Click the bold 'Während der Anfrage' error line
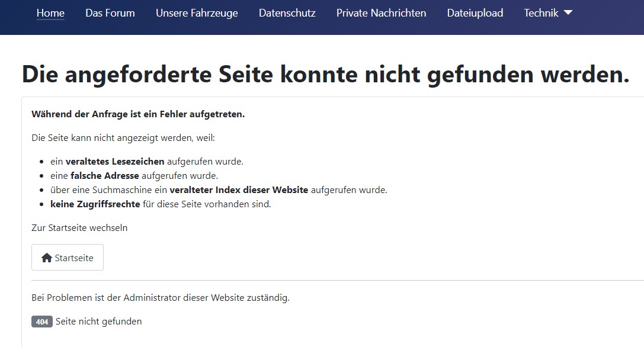The height and width of the screenshot is (347, 644). (x=138, y=114)
